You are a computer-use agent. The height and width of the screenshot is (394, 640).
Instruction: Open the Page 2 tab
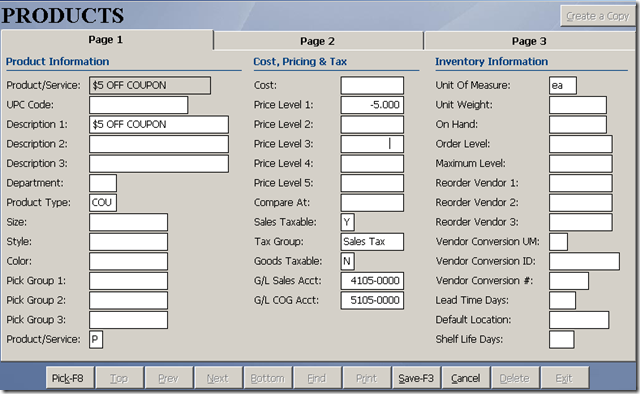coord(318,41)
